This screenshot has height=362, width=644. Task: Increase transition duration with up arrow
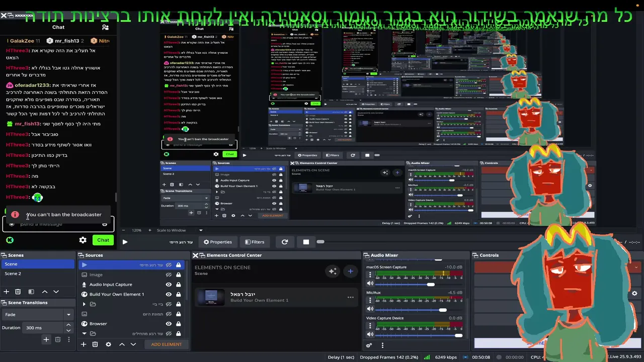pyautogui.click(x=68, y=325)
